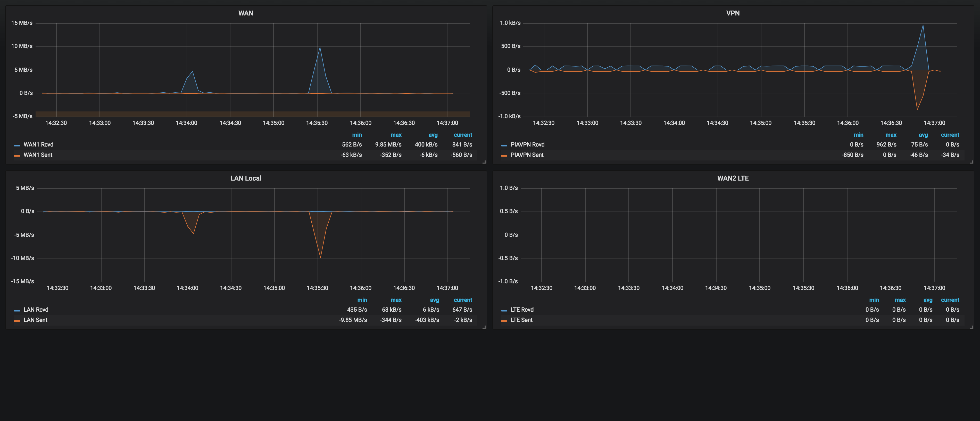
Task: Click the orange color swatch beside LTE Sent
Action: pos(504,320)
